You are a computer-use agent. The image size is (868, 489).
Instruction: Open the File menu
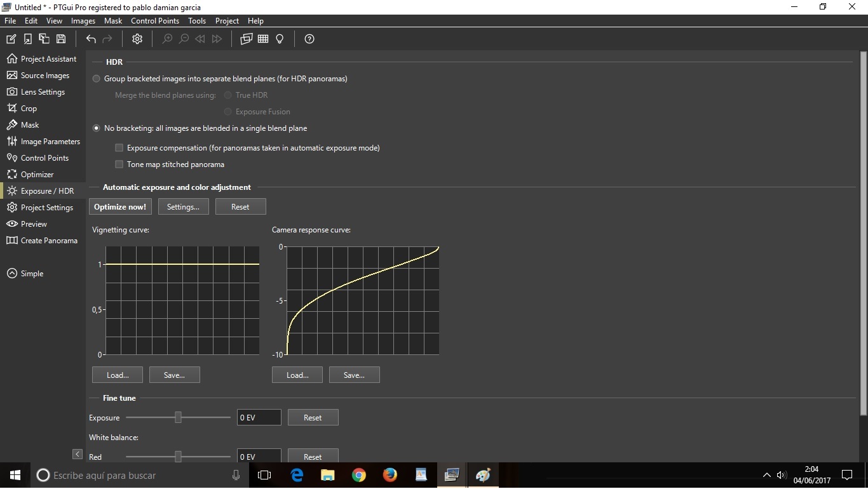[x=10, y=21]
